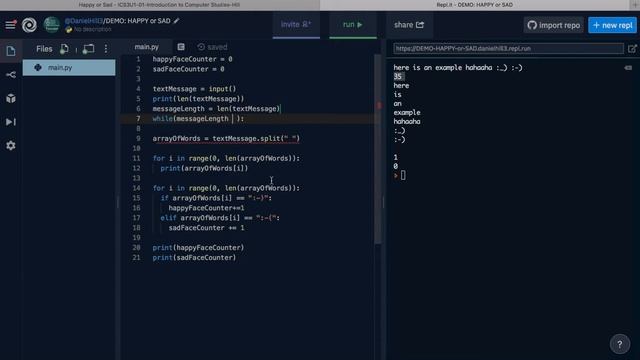The image size is (640, 360).
Task: Click line 7 while(messageLength) statement
Action: point(198,119)
